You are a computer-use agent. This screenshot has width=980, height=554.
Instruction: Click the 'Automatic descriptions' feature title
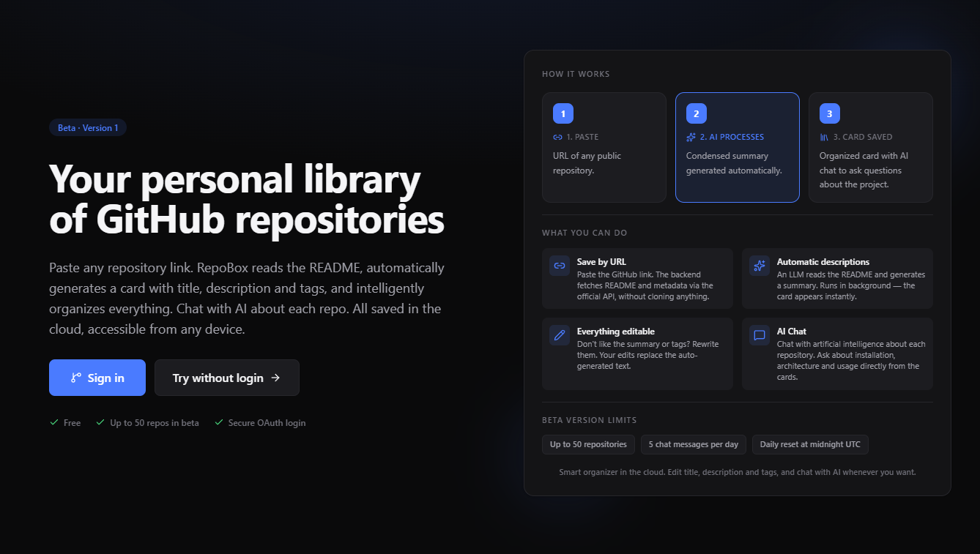click(x=823, y=262)
